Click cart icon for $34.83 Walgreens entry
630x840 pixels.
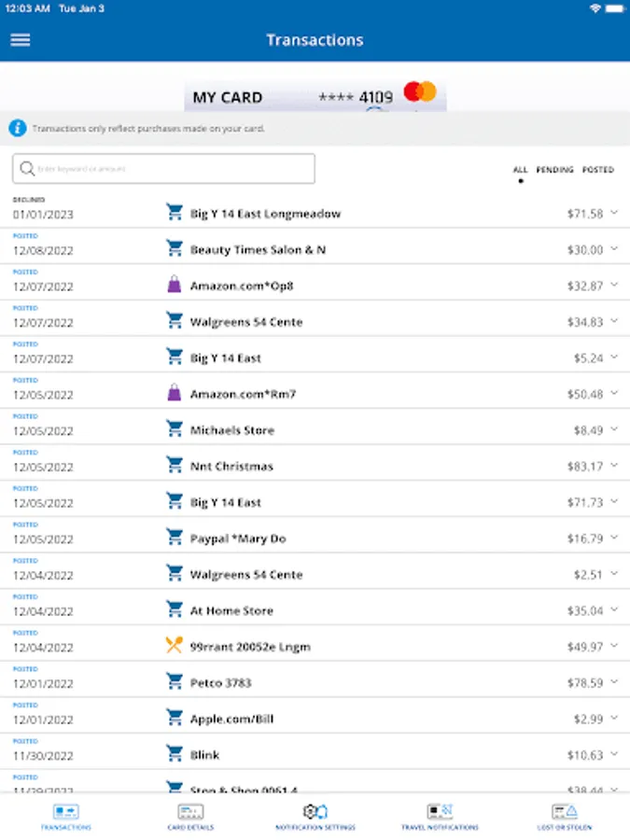(175, 320)
